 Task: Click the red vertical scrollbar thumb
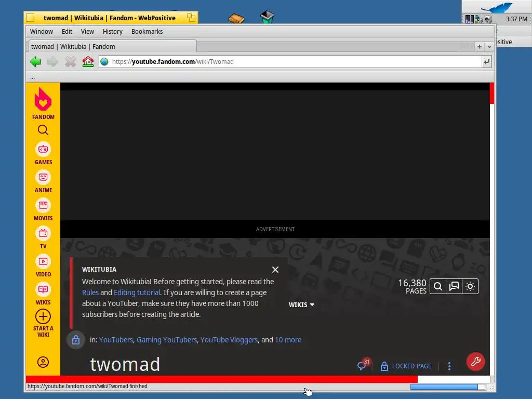[x=491, y=94]
